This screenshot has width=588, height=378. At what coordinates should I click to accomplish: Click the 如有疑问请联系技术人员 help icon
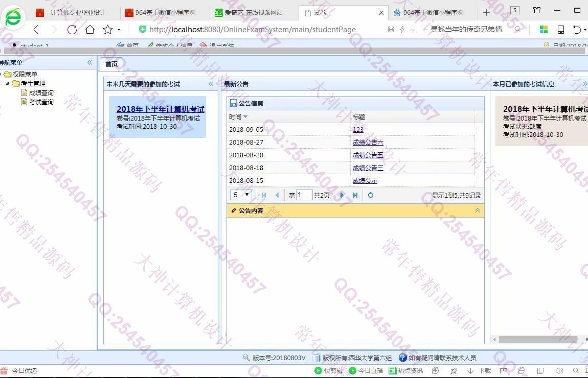(x=403, y=358)
